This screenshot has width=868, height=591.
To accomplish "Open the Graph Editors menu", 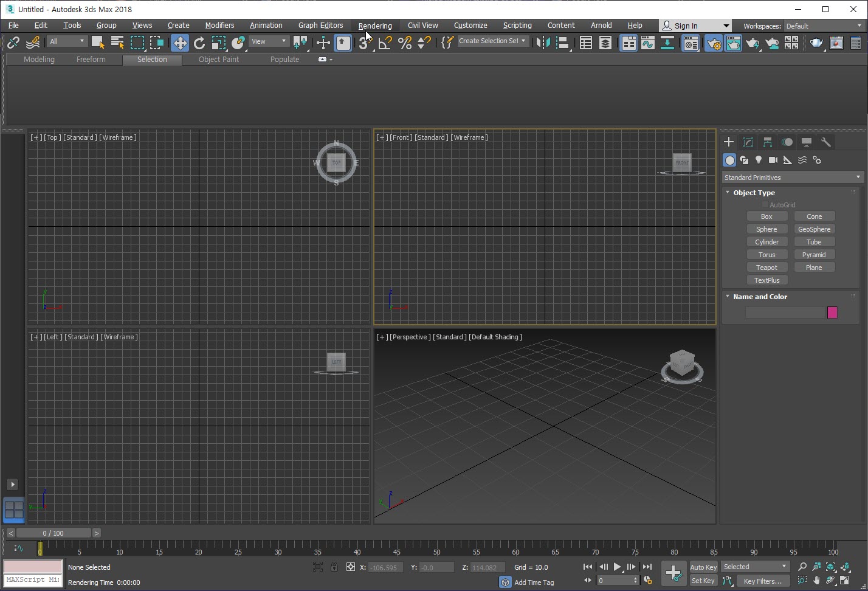I will pos(320,26).
